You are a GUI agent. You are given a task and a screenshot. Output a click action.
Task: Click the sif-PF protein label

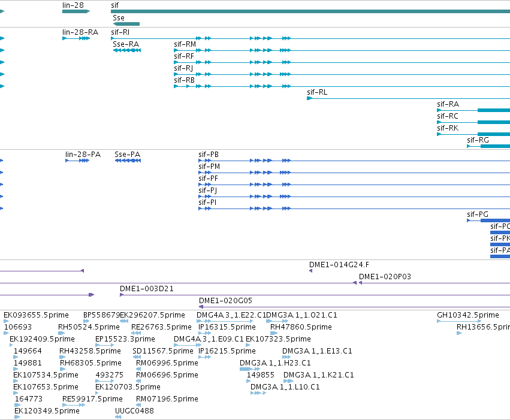pos(208,179)
